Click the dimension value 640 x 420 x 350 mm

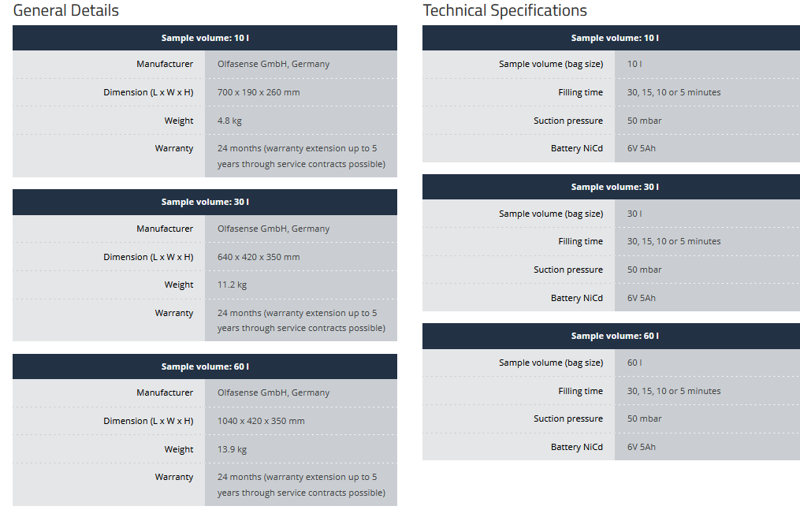click(259, 257)
